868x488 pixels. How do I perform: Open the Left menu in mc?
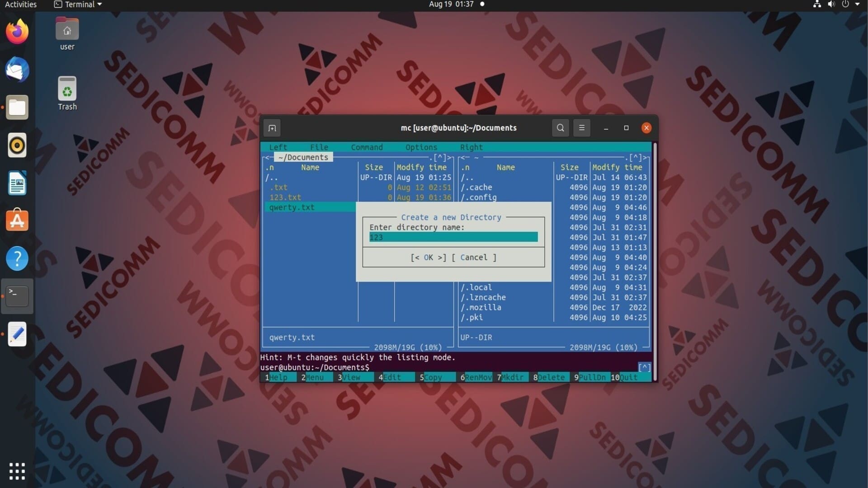[x=278, y=147]
